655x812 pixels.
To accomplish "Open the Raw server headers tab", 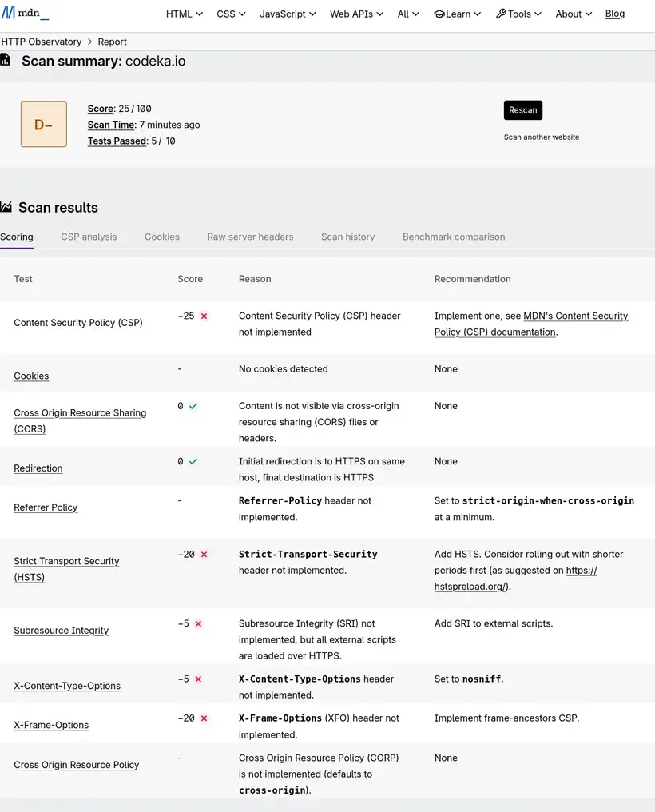I will coord(250,237).
